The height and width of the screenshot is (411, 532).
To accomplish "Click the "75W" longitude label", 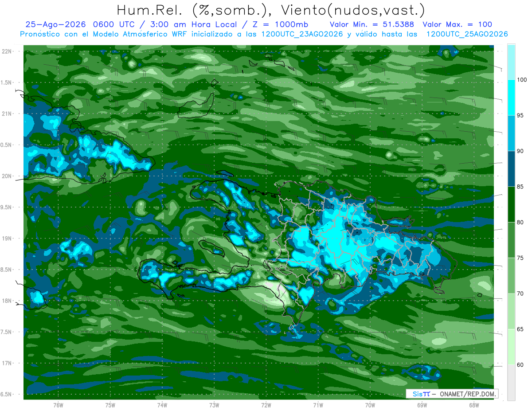I will [x=110, y=405].
